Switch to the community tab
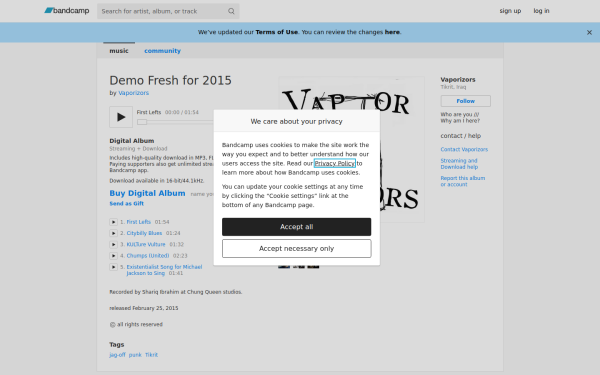This screenshot has height=375, width=600. tap(162, 51)
